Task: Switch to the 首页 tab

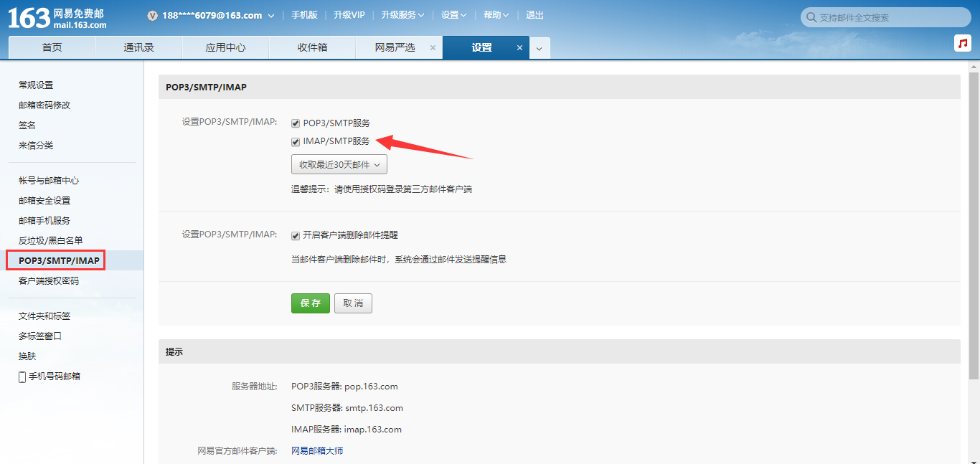Action: pyautogui.click(x=52, y=48)
